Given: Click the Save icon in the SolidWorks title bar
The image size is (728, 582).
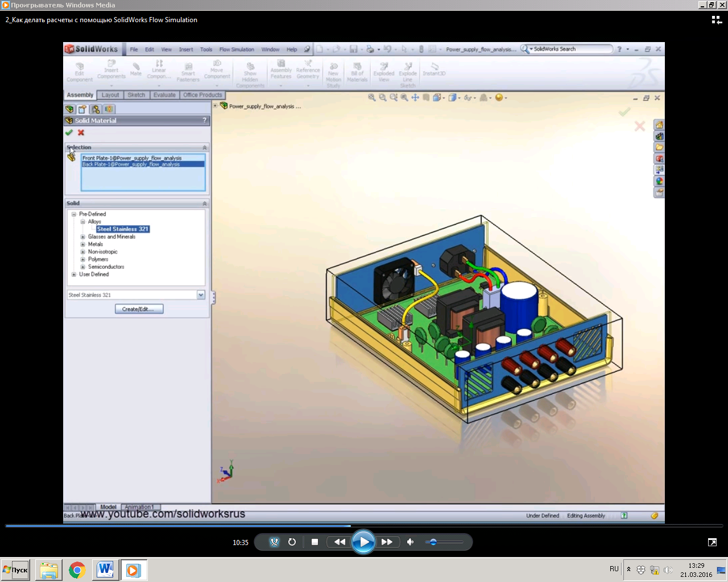Looking at the screenshot, I should click(x=353, y=49).
